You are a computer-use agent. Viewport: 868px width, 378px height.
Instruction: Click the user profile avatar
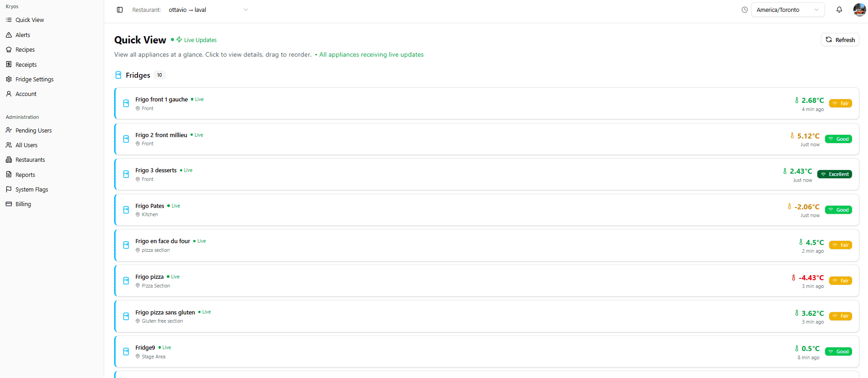tap(859, 10)
